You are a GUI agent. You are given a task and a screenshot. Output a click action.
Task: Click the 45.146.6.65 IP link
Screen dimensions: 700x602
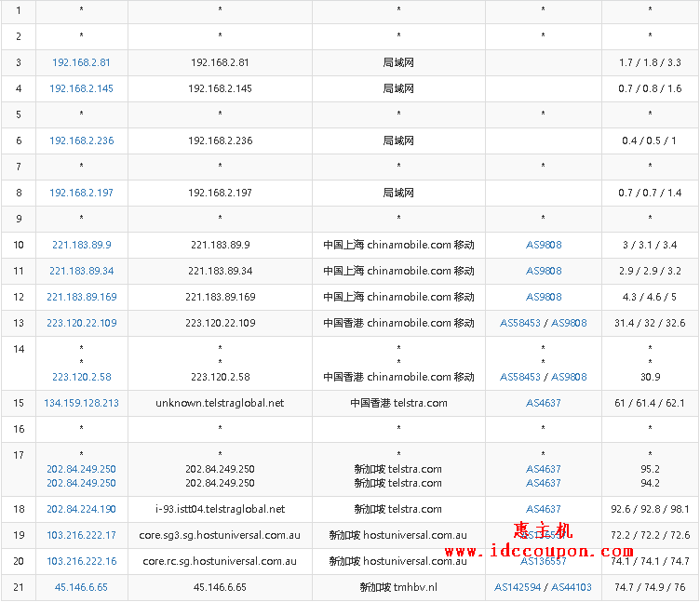81,587
